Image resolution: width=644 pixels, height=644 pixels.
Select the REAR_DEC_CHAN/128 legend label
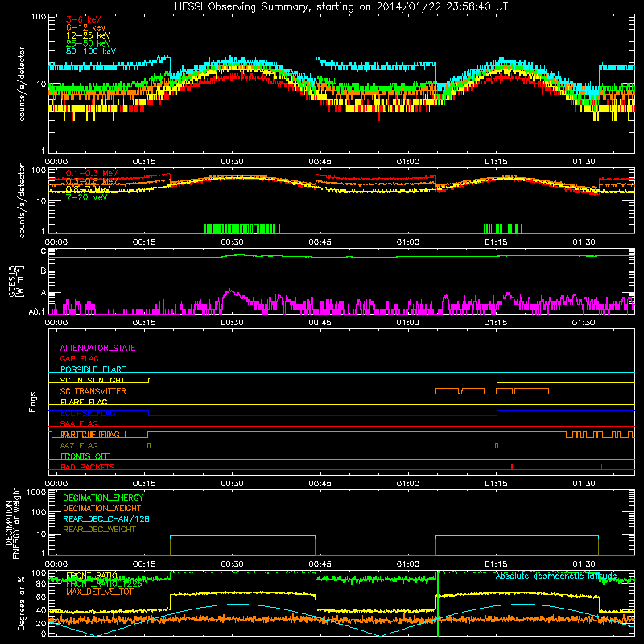tap(105, 518)
